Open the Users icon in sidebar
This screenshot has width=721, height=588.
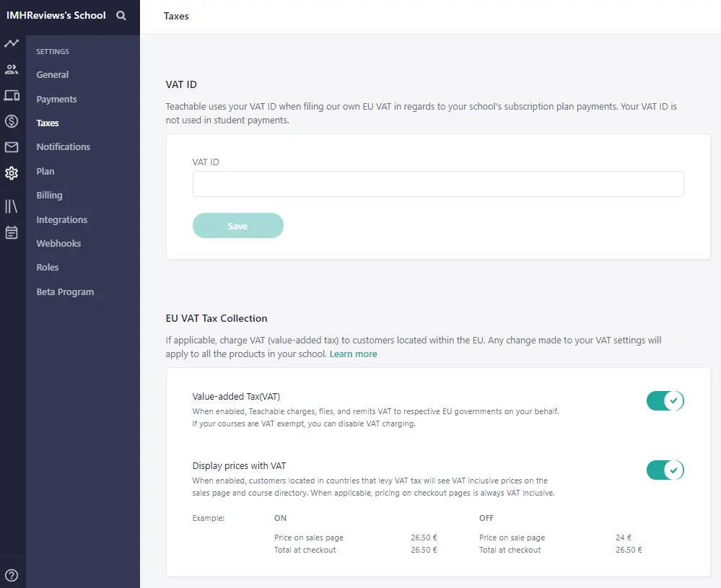[x=12, y=69]
